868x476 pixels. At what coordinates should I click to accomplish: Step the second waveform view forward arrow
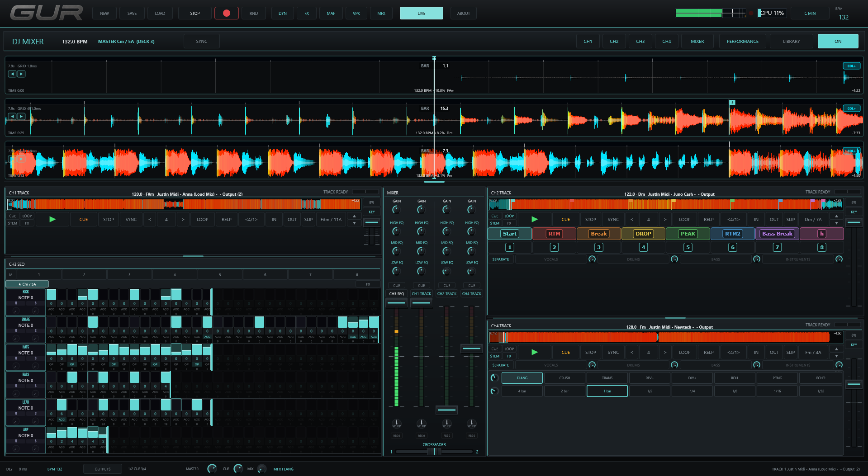[21, 116]
